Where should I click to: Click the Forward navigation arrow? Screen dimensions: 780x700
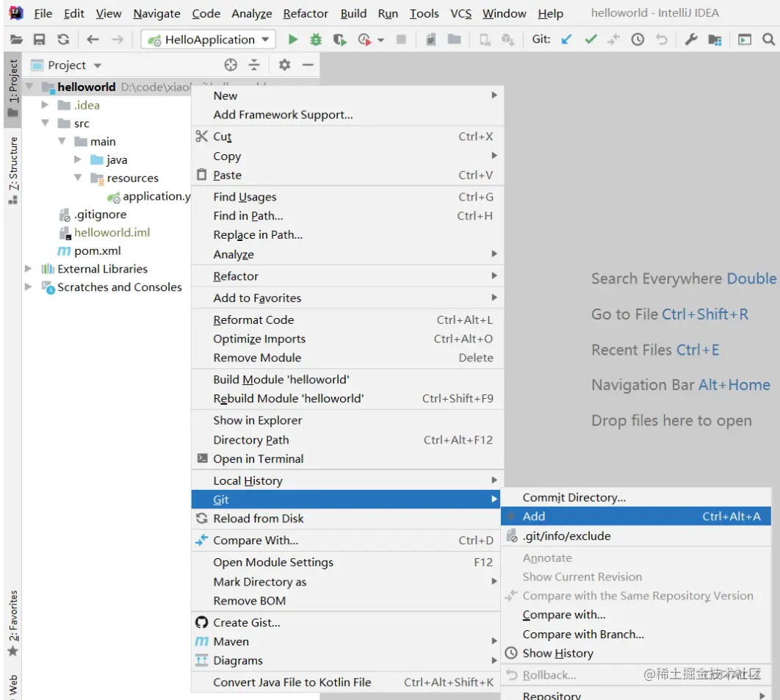tap(118, 40)
